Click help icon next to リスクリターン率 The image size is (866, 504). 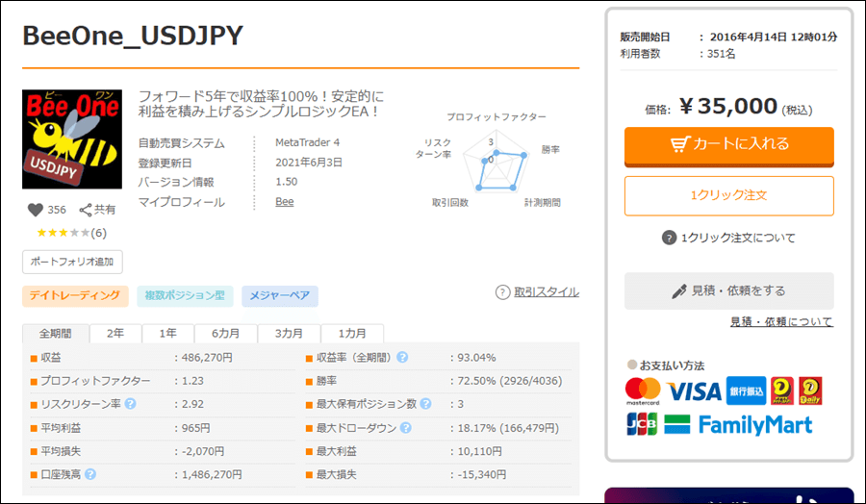pos(129,404)
